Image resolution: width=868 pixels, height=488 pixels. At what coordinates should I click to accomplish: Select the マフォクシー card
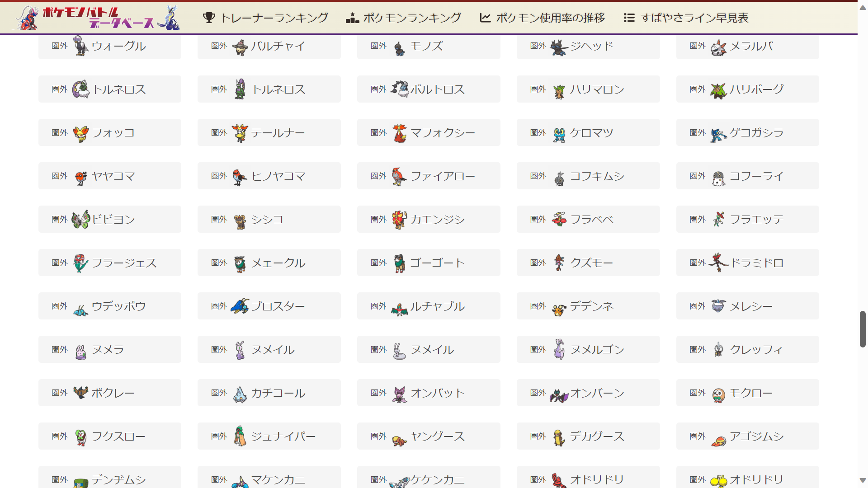pos(429,132)
